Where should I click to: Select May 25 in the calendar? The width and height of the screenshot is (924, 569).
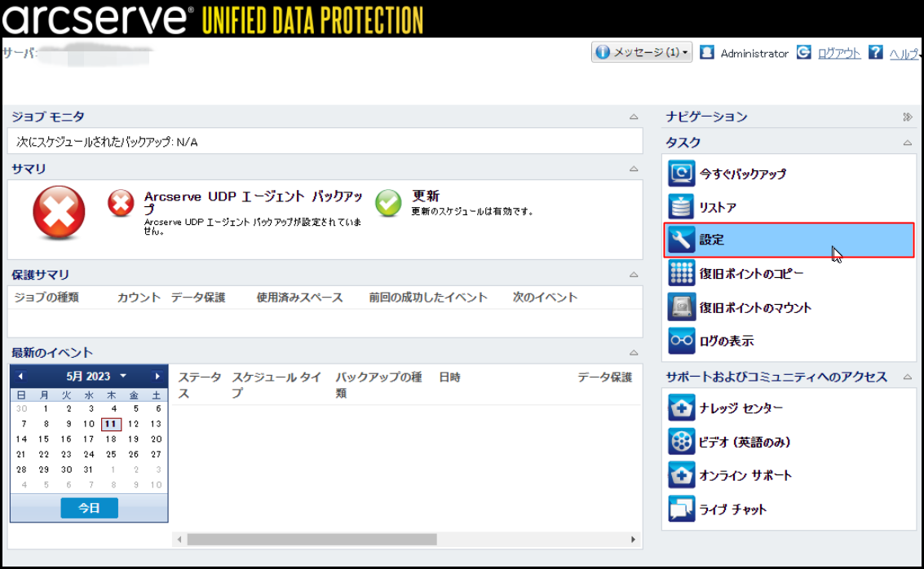tap(111, 454)
